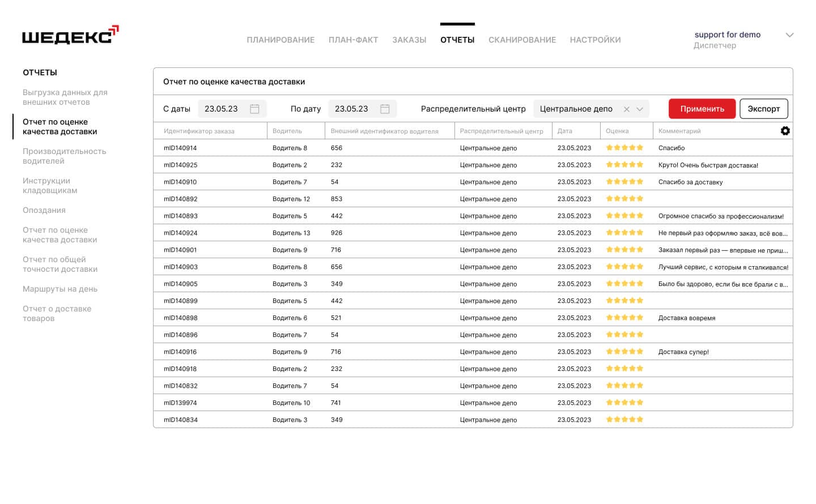The image size is (816, 504).
Task: Click comment 'Доставка вовремя'
Action: click(687, 318)
